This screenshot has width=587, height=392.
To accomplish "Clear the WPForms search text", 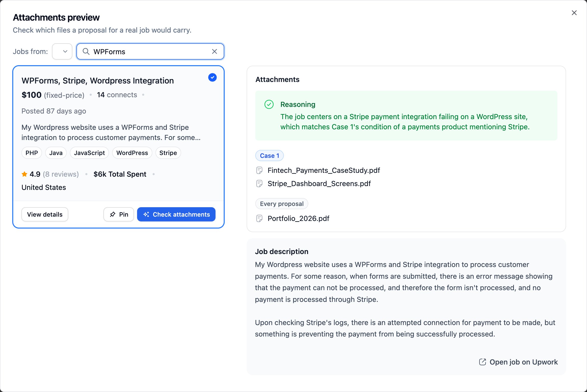I will (x=215, y=51).
